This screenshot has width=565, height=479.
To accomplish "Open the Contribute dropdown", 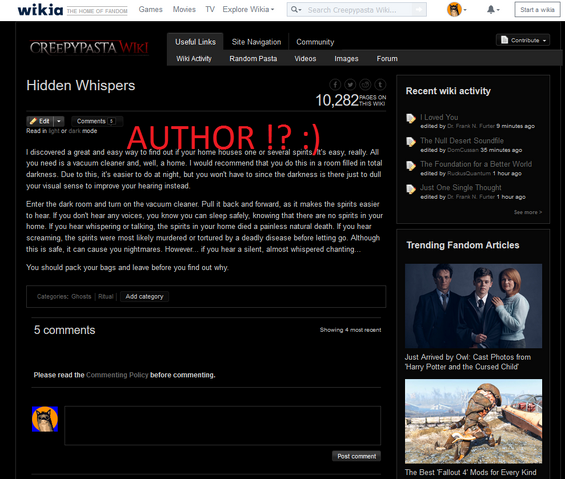I will pyautogui.click(x=523, y=40).
